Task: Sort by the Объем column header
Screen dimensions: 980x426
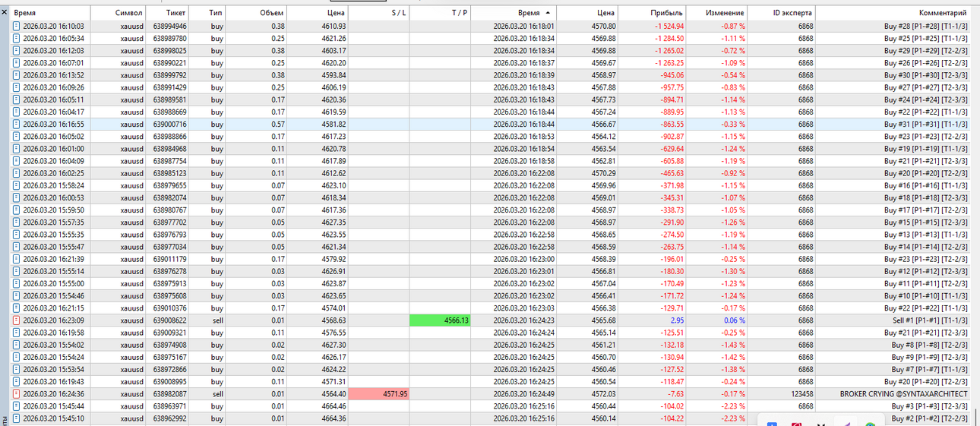Action: click(257, 13)
